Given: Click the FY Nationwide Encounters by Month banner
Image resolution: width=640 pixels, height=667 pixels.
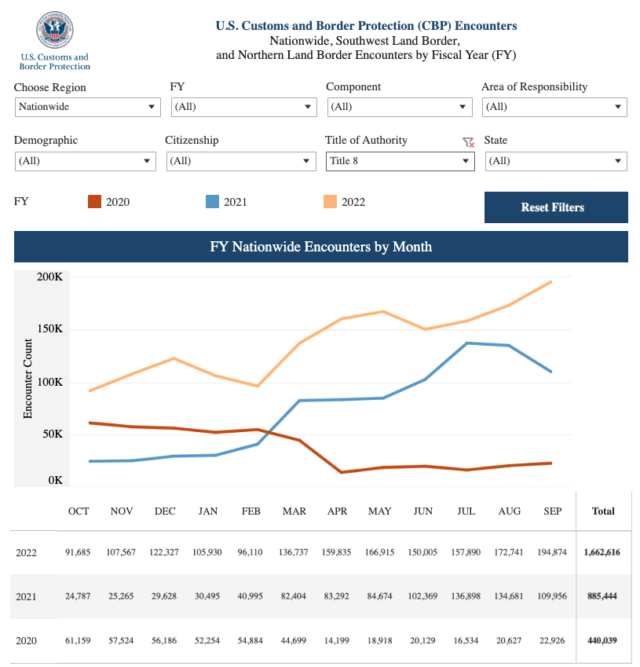Looking at the screenshot, I should (x=321, y=247).
